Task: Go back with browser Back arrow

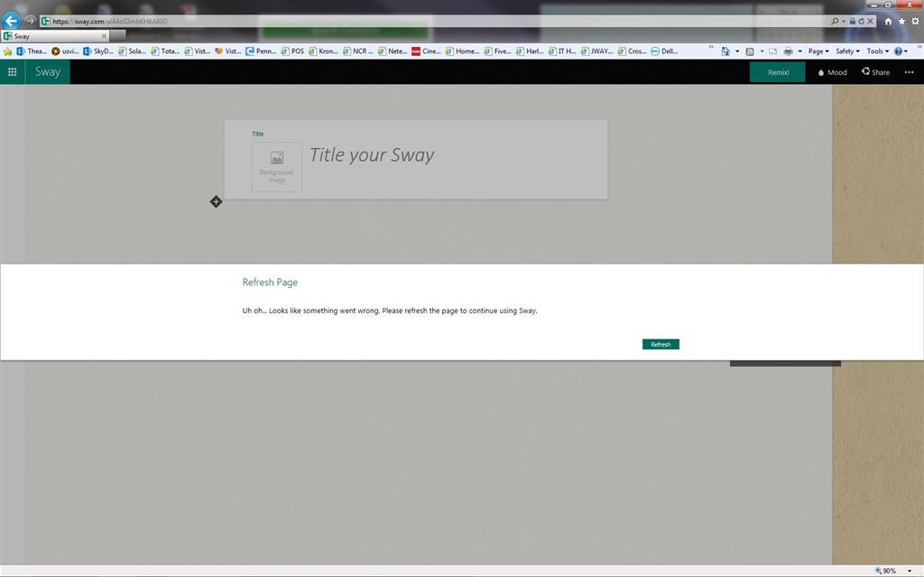Action: [x=11, y=21]
